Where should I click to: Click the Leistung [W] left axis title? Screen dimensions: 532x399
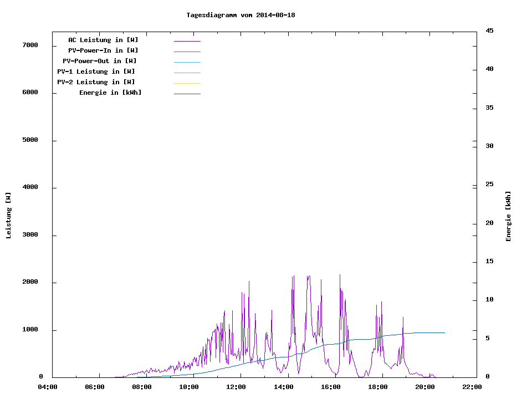[x=8, y=216]
